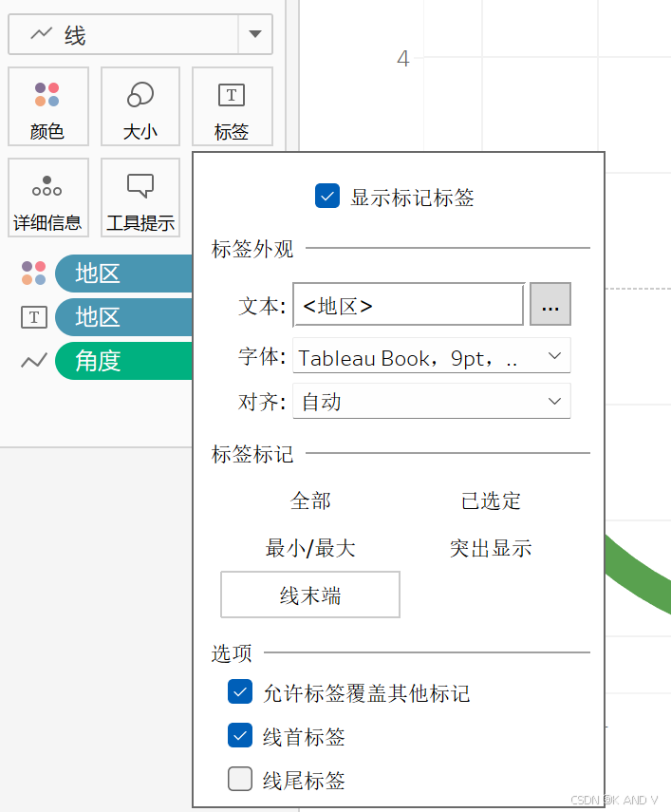Image resolution: width=671 pixels, height=812 pixels.
Task: Enable 线尾标签 checkbox
Action: coord(240,779)
